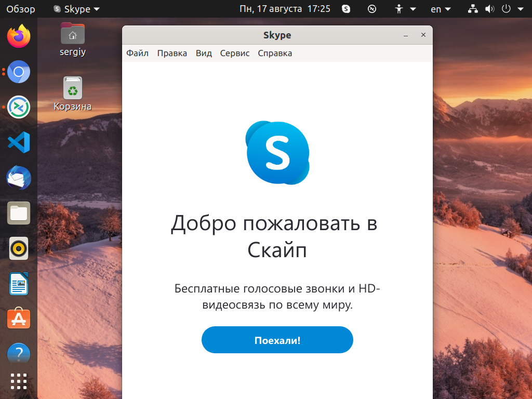This screenshot has width=532, height=399.
Task: Click the Skype tray icon in top bar
Action: [345, 9]
